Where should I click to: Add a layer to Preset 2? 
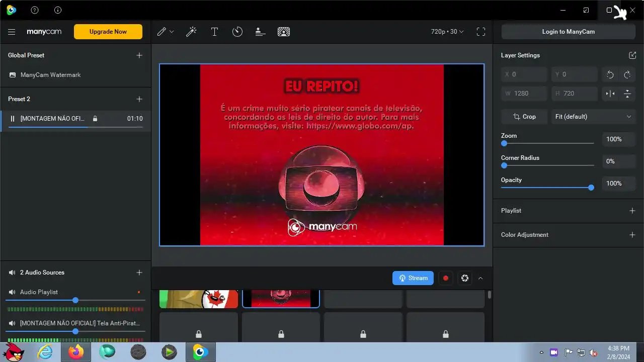[139, 99]
